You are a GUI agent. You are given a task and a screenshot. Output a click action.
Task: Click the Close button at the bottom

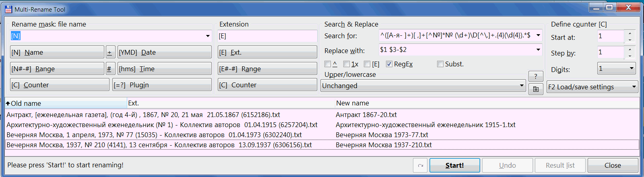613,165
